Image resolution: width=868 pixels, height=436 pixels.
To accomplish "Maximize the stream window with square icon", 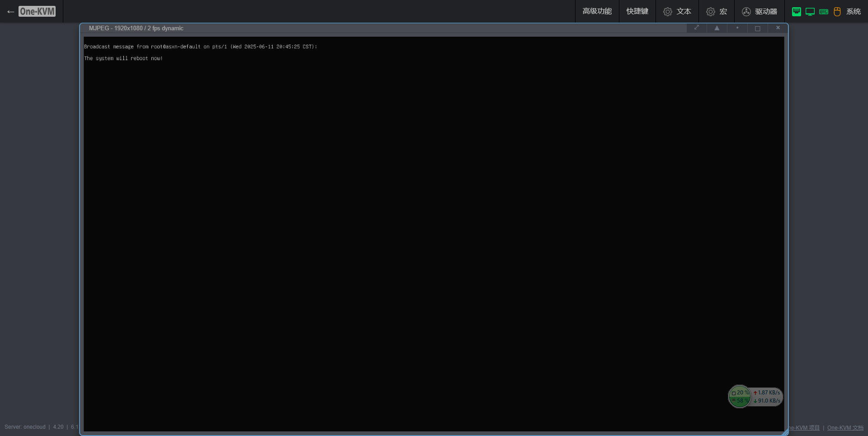I will point(758,28).
